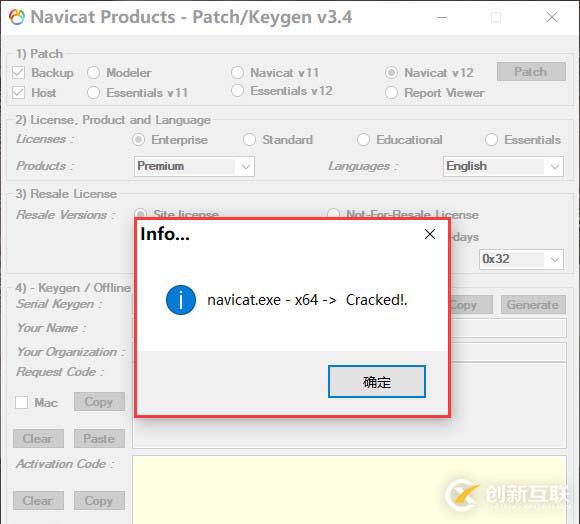Open the Languages dropdown showing English

click(x=503, y=166)
